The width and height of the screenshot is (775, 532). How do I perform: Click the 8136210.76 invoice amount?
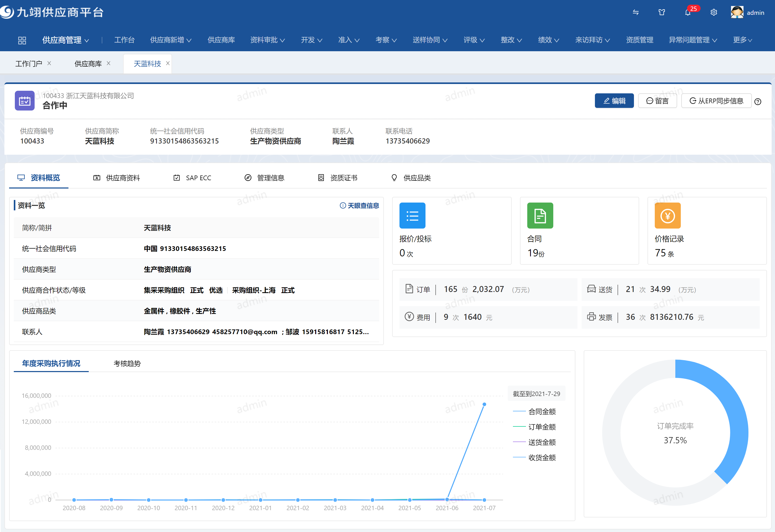[x=672, y=317]
